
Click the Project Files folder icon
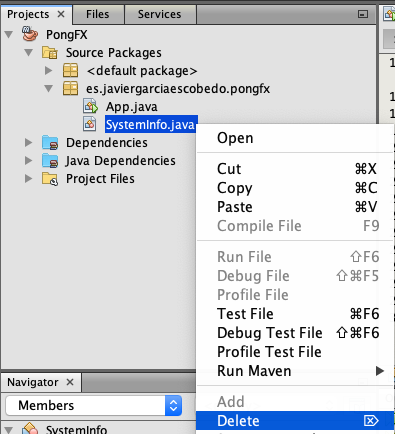(x=50, y=179)
